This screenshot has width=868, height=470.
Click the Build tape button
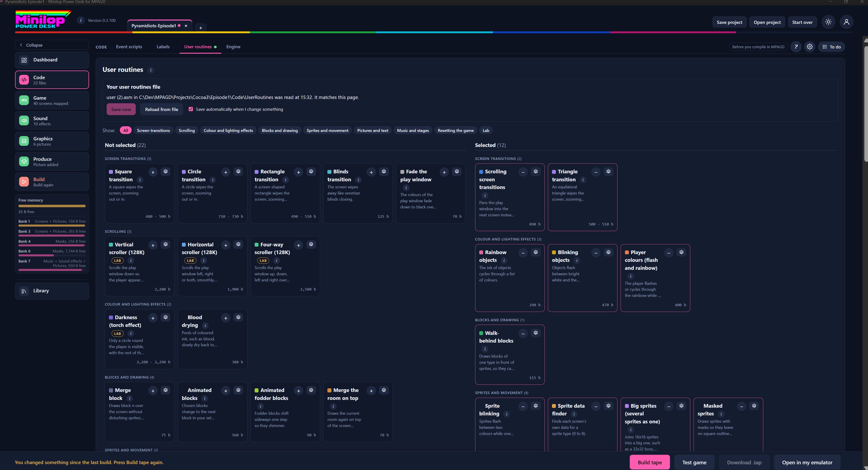(x=650, y=462)
